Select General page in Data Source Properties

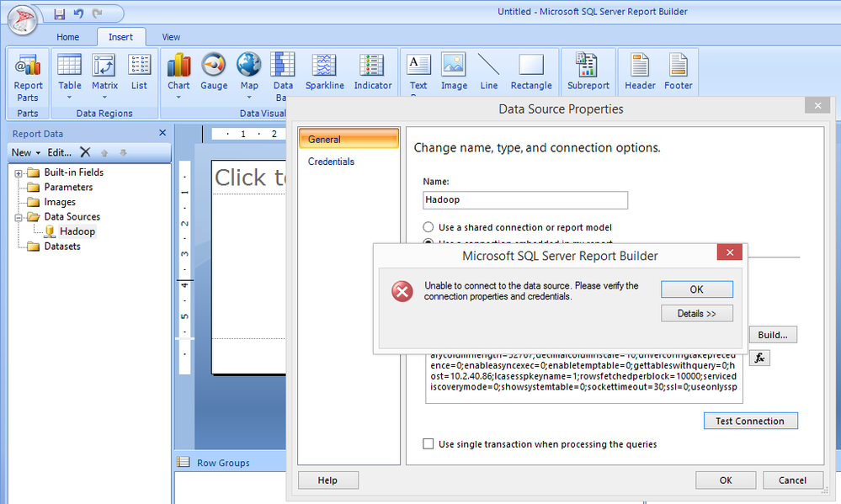(349, 139)
